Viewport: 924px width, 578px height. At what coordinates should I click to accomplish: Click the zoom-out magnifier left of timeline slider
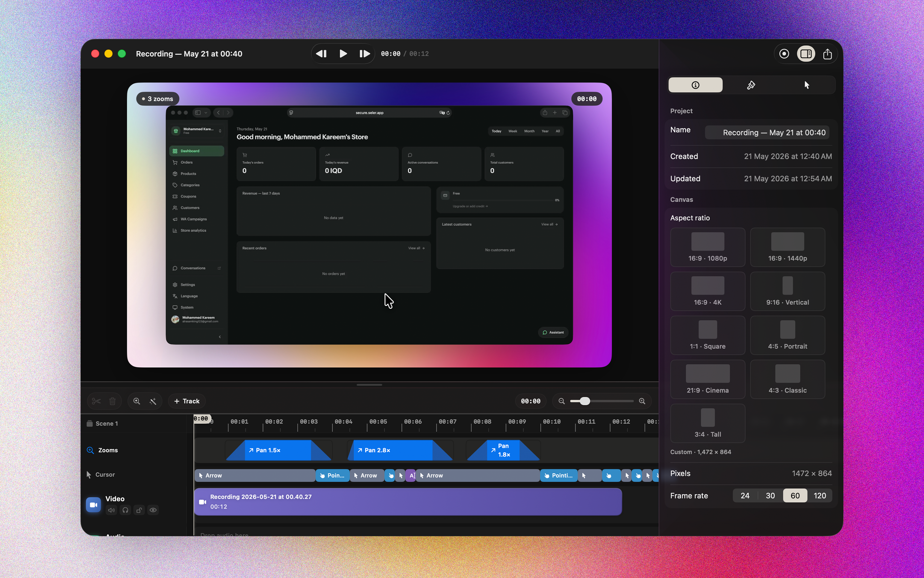pyautogui.click(x=561, y=401)
